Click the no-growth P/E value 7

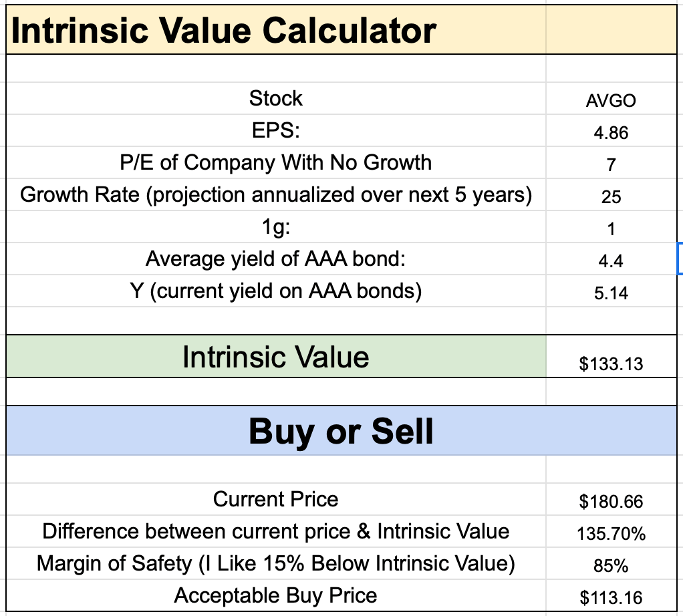611,164
